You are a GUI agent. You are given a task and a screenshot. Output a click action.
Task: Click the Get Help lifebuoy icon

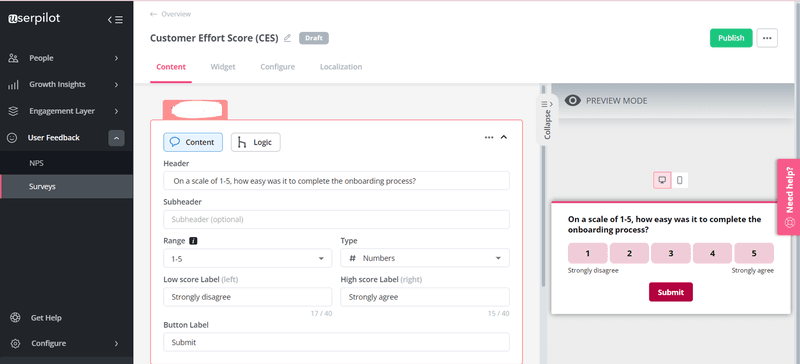[x=15, y=318]
